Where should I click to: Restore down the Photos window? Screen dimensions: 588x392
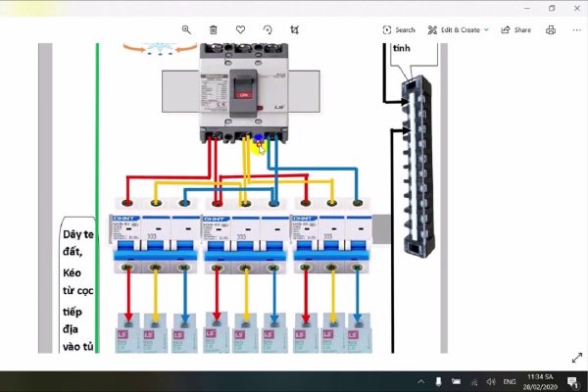click(x=552, y=8)
